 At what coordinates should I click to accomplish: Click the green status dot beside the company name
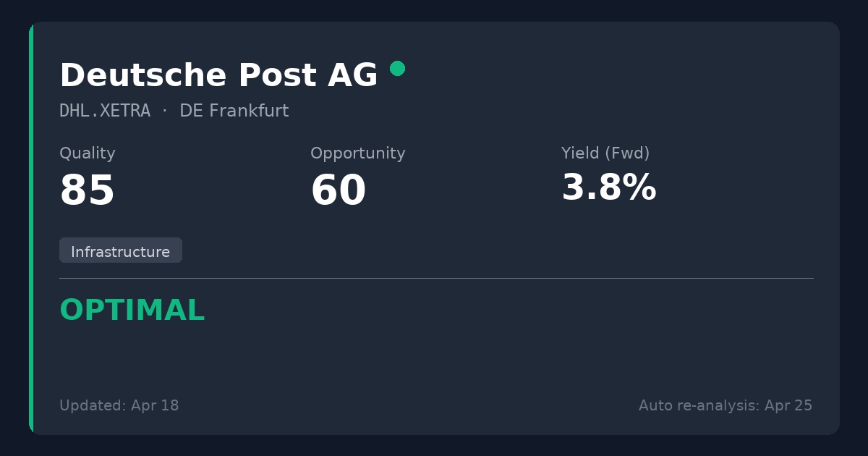click(x=397, y=69)
